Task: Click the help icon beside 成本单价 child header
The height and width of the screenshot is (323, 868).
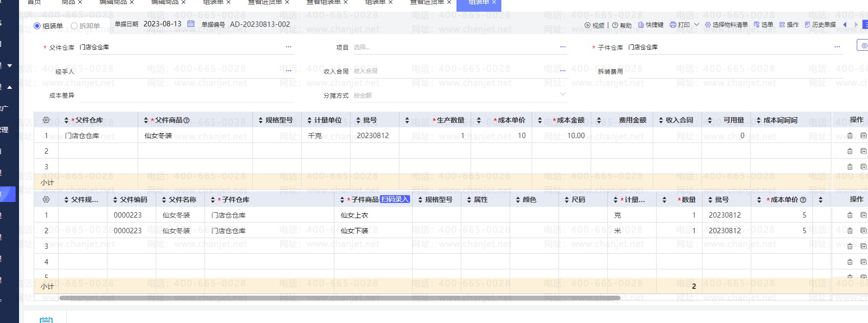Action: (803, 200)
